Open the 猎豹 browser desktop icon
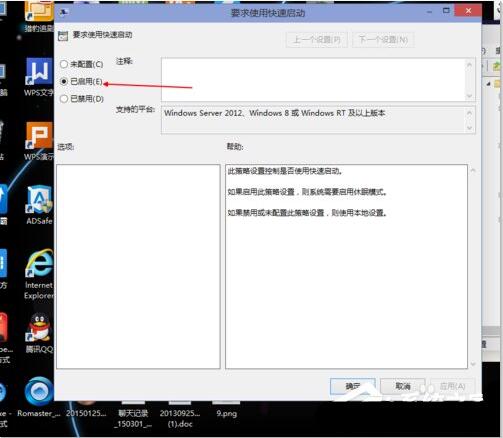Image resolution: width=503 pixels, height=438 pixels. pyautogui.click(x=39, y=17)
